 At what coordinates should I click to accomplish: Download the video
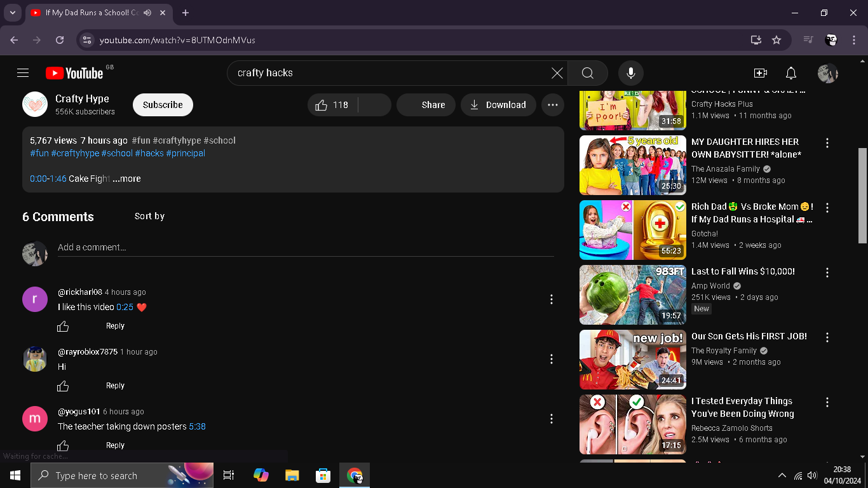498,105
